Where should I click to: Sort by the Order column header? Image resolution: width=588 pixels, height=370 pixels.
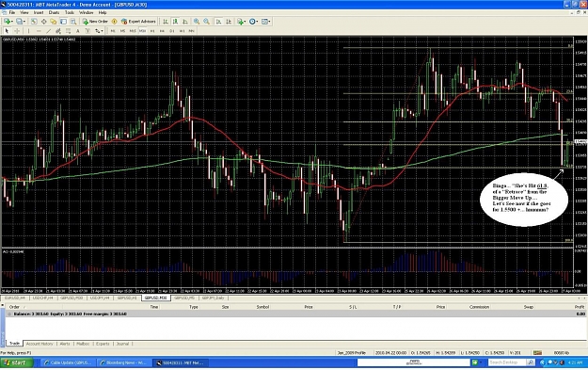pyautogui.click(x=14, y=307)
